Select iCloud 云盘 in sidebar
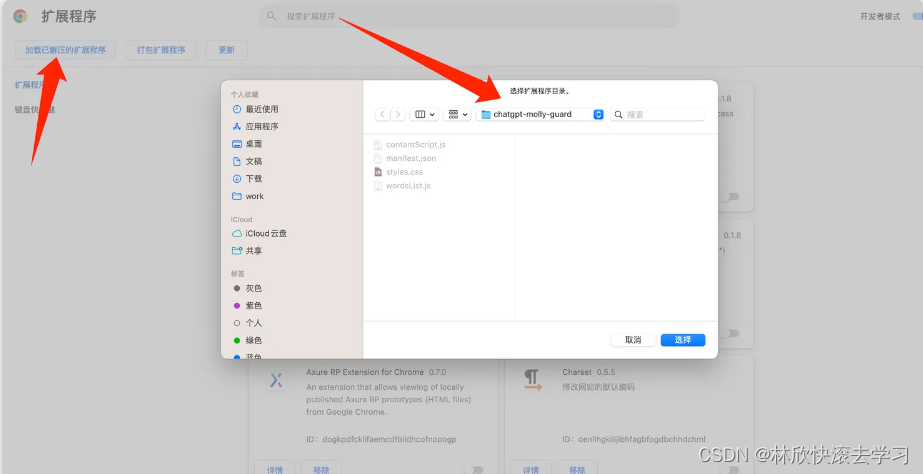Image resolution: width=923 pixels, height=474 pixels. (260, 233)
